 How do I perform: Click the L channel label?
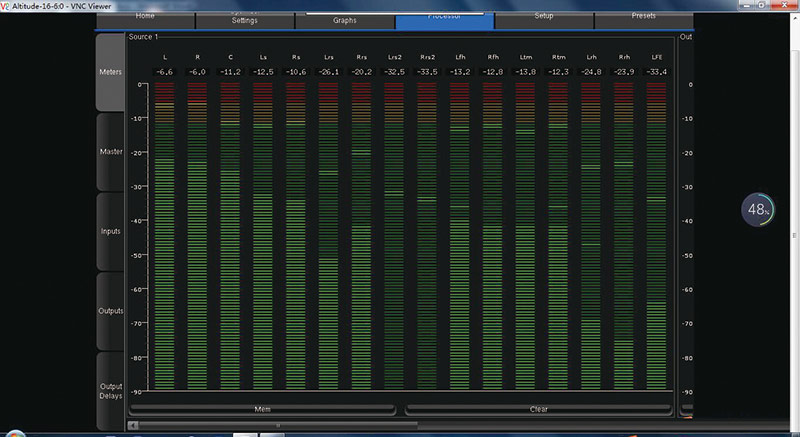pos(165,58)
